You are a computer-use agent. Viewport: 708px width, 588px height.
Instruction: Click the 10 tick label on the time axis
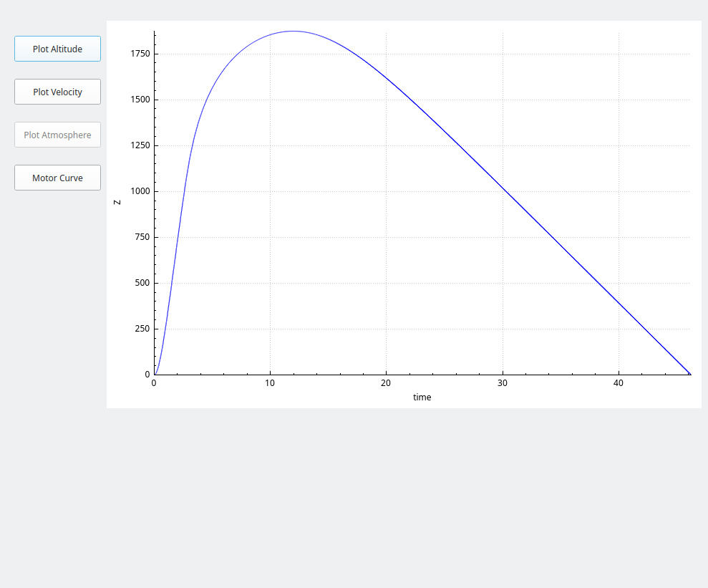point(270,384)
